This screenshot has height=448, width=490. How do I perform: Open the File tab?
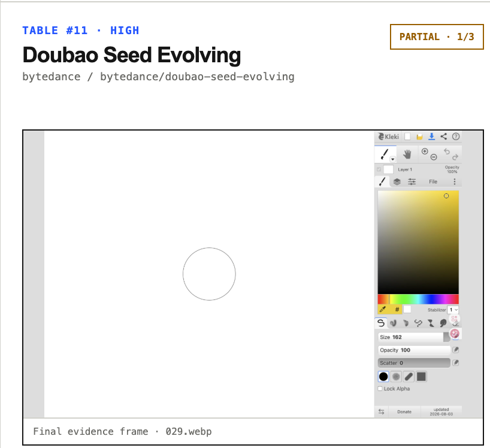tap(433, 181)
